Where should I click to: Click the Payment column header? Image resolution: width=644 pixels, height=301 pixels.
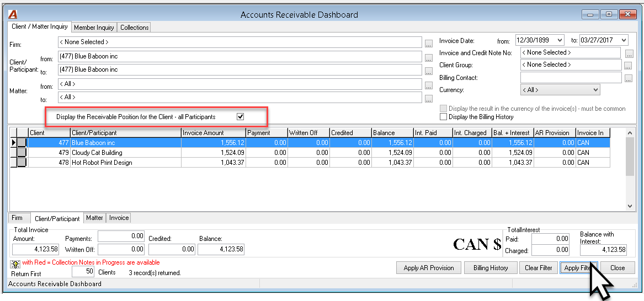pyautogui.click(x=266, y=133)
